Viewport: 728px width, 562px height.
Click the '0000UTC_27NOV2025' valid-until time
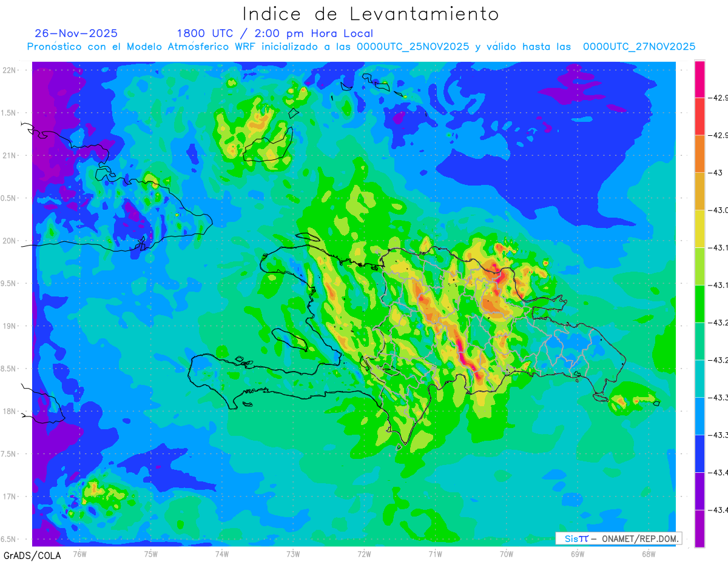tap(639, 47)
